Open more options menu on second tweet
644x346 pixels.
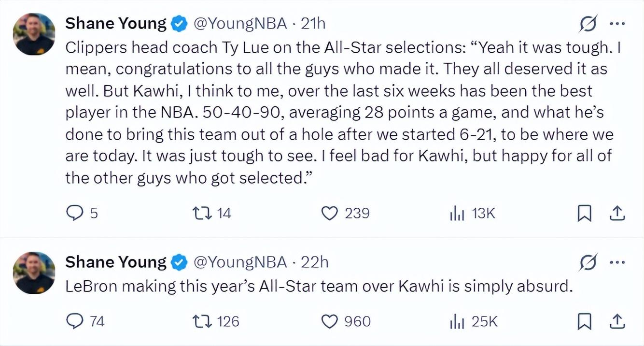pyautogui.click(x=617, y=262)
